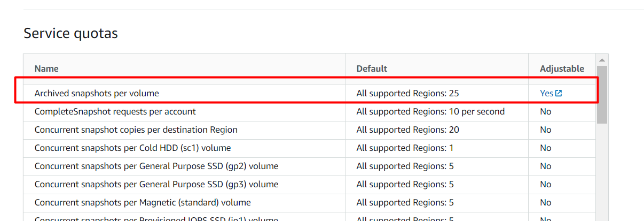Click the General Purpose SSD (gp3) volume row
The image size is (644, 221).
(x=310, y=184)
